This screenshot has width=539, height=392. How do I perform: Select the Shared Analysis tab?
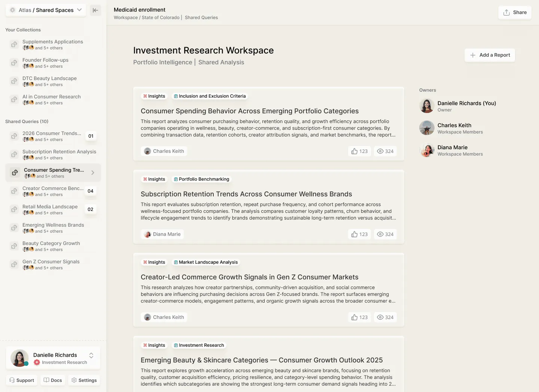click(221, 62)
